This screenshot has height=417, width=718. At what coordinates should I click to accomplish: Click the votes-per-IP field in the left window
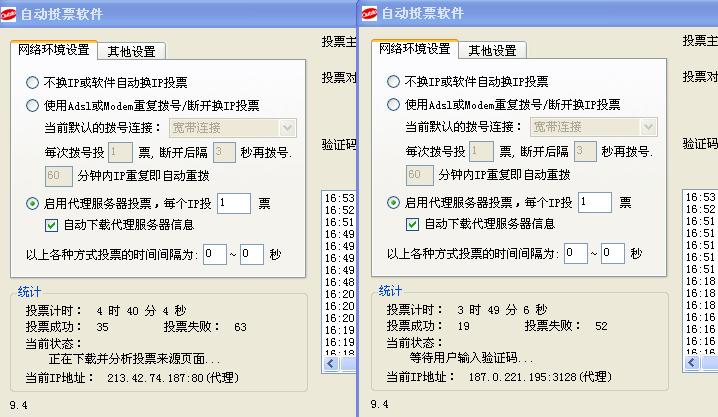[233, 203]
